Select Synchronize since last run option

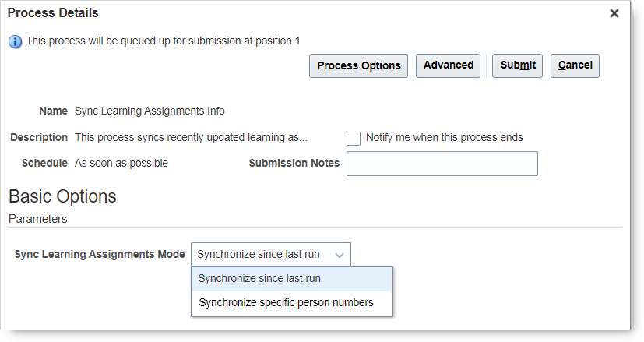[259, 279]
